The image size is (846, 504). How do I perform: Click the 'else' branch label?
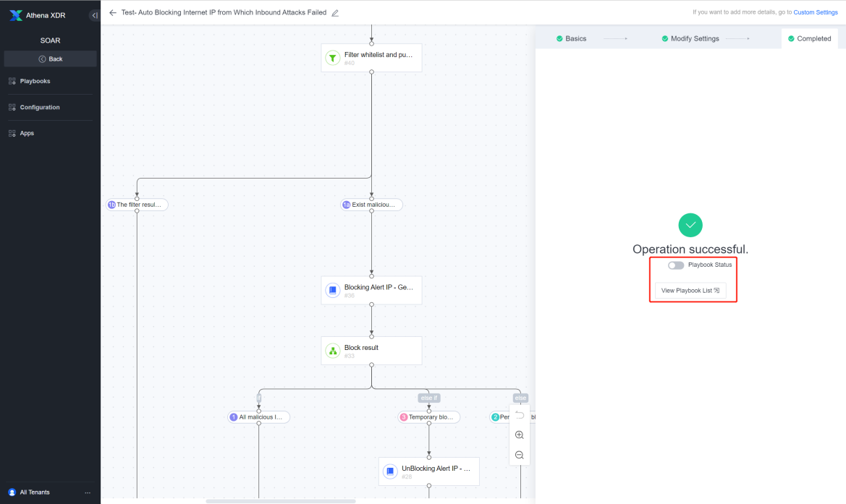tap(520, 398)
